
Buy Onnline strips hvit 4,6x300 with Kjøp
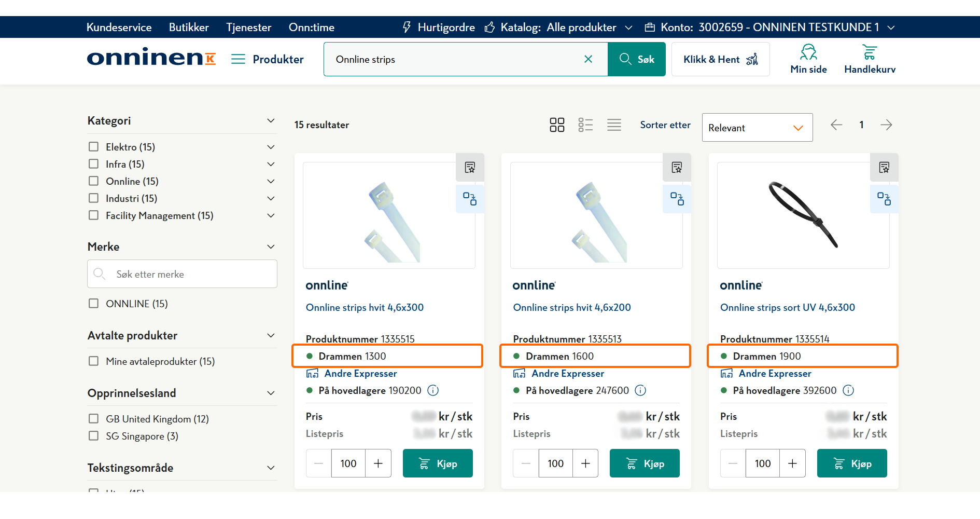click(438, 463)
